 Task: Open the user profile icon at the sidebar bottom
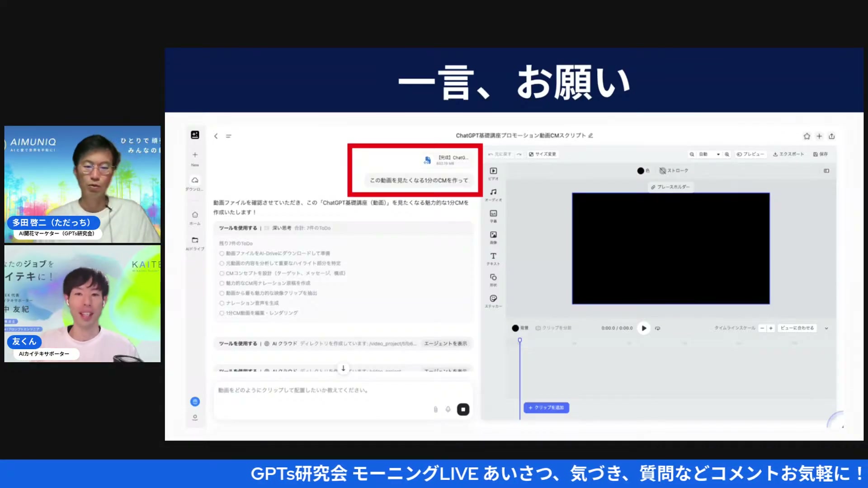tap(195, 418)
